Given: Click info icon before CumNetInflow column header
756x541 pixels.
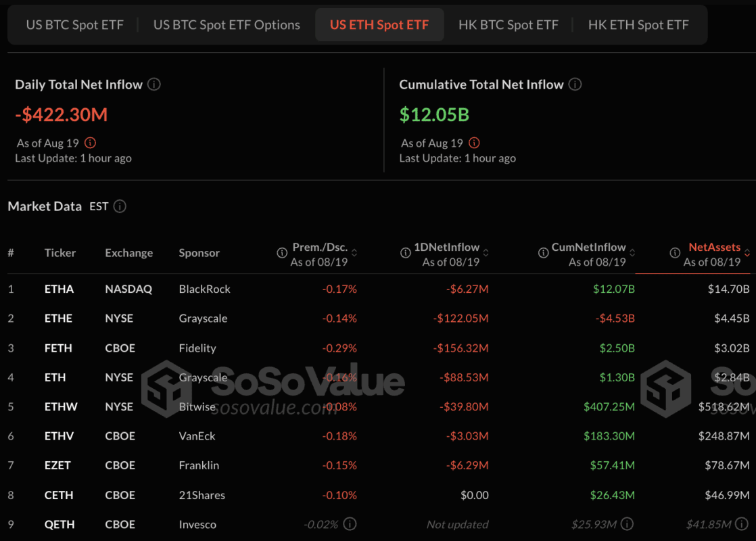Looking at the screenshot, I should tap(544, 253).
